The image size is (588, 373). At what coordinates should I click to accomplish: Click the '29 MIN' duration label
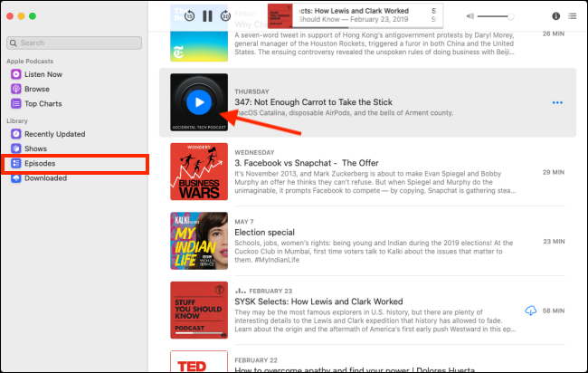[554, 172]
